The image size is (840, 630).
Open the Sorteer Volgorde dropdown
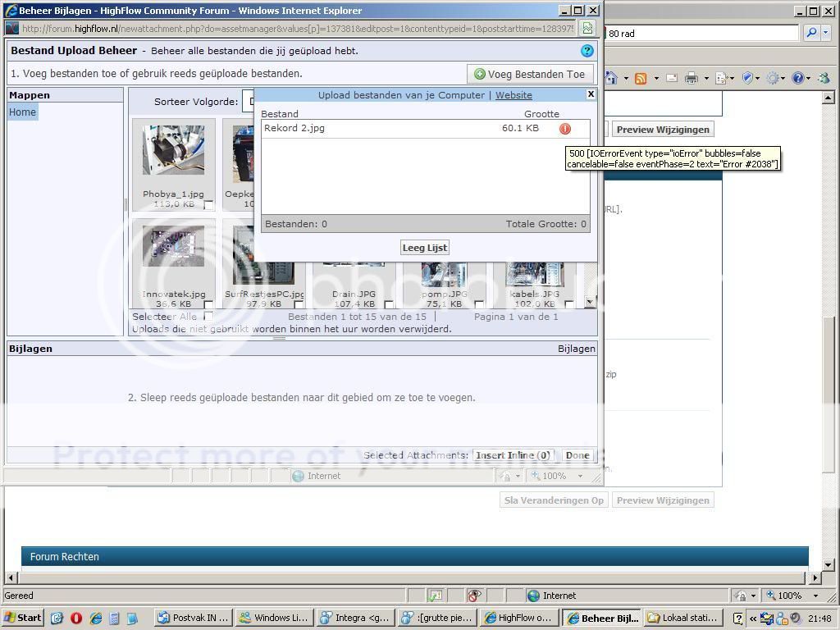[x=250, y=102]
